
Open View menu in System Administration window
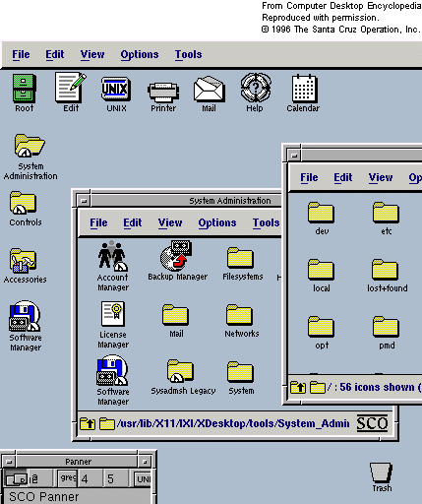(x=170, y=222)
